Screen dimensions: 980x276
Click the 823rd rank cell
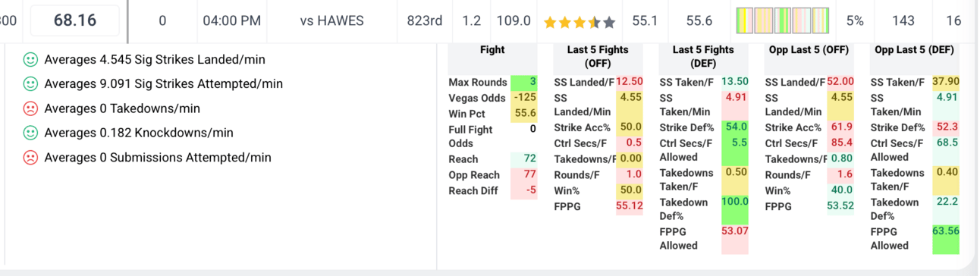(424, 21)
